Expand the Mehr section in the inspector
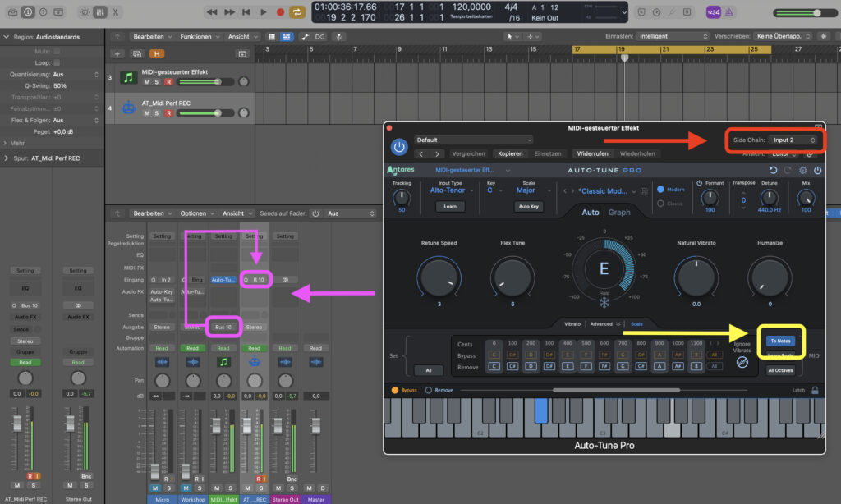 (6, 143)
